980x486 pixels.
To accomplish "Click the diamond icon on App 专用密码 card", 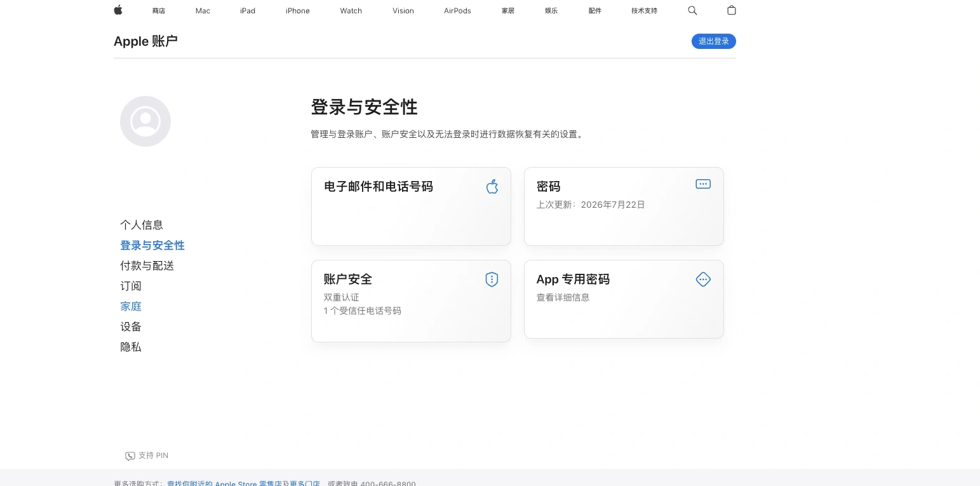I will click(x=703, y=280).
